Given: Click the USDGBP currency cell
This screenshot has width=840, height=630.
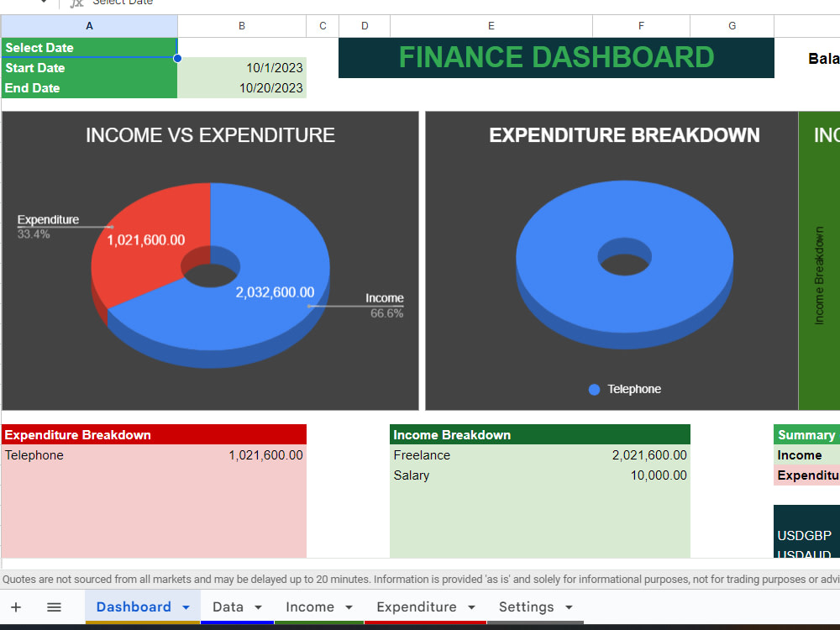Looking at the screenshot, I should click(x=806, y=536).
